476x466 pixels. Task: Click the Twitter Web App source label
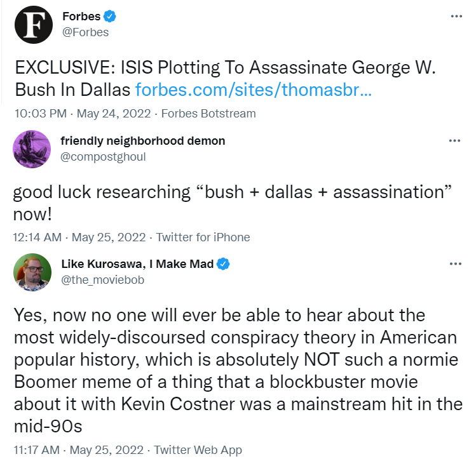pyautogui.click(x=198, y=450)
